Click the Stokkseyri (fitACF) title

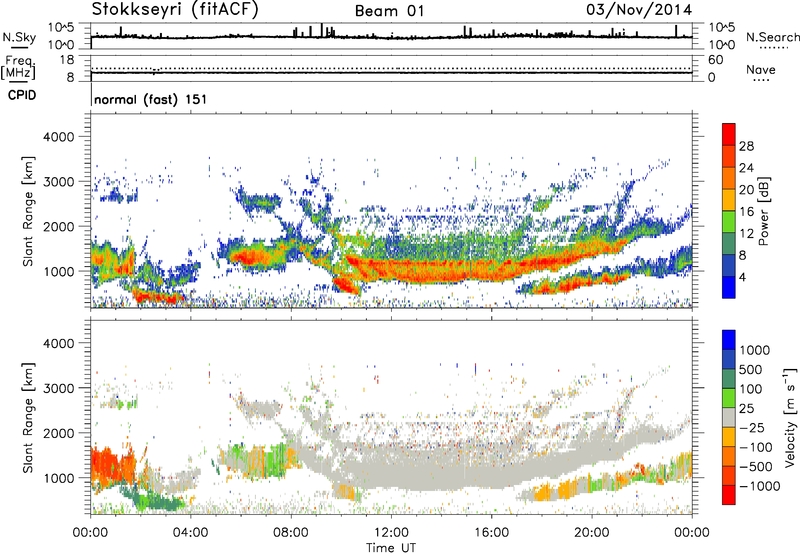[x=175, y=10]
